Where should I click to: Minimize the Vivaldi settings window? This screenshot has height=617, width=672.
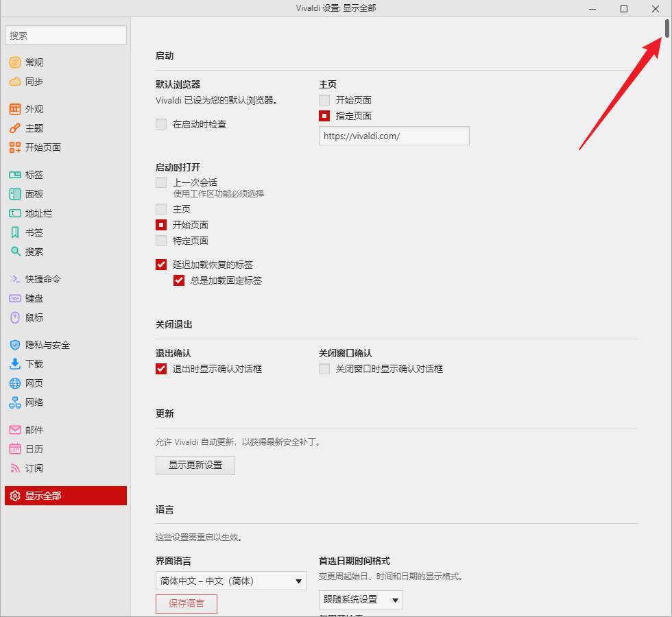pyautogui.click(x=592, y=8)
